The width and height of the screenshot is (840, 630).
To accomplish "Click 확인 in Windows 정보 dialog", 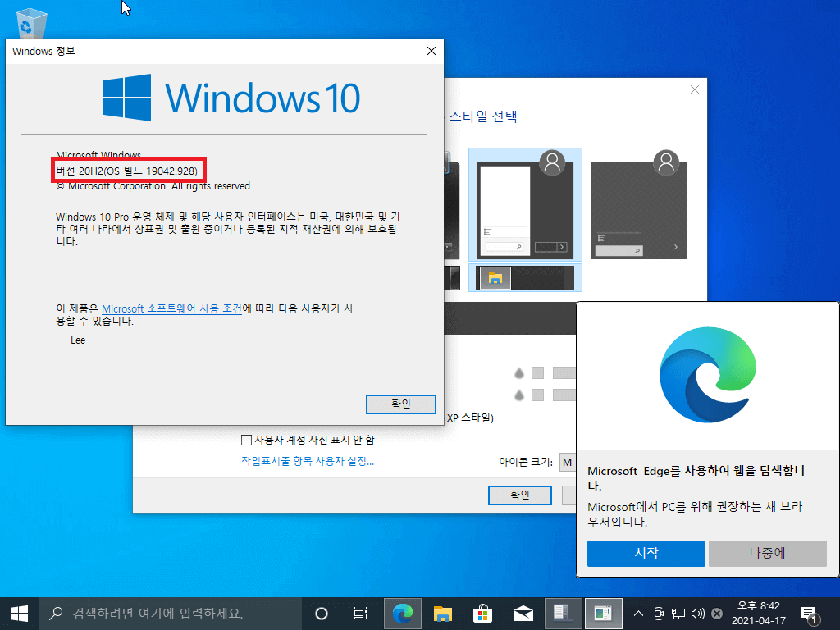I will pyautogui.click(x=400, y=404).
